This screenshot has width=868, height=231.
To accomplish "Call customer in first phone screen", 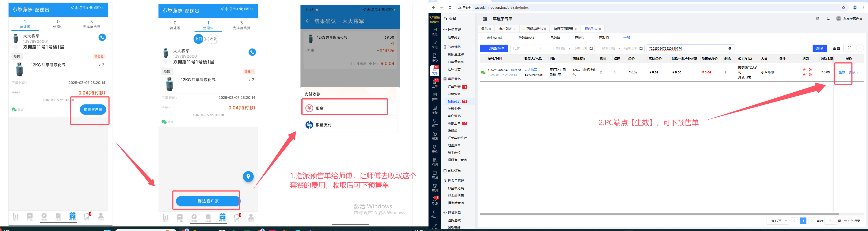I will click(102, 37).
